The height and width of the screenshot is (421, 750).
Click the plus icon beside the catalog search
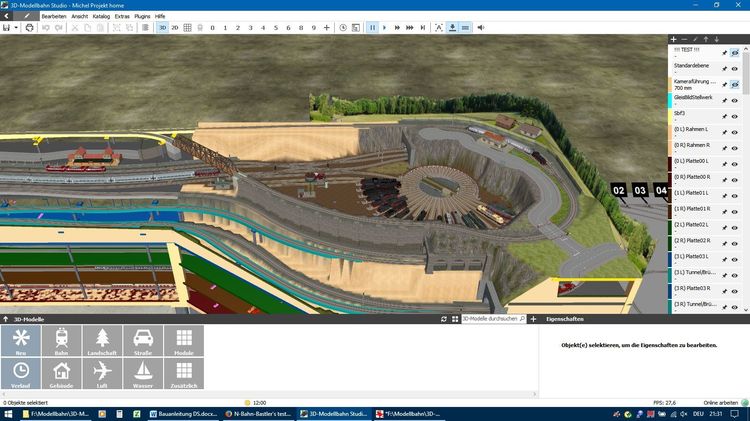(533, 319)
